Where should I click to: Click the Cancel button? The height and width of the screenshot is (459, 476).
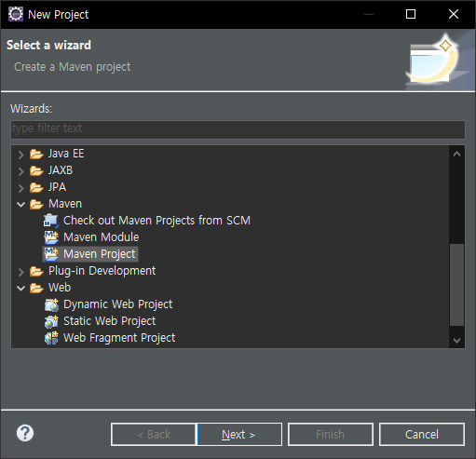[x=422, y=434]
